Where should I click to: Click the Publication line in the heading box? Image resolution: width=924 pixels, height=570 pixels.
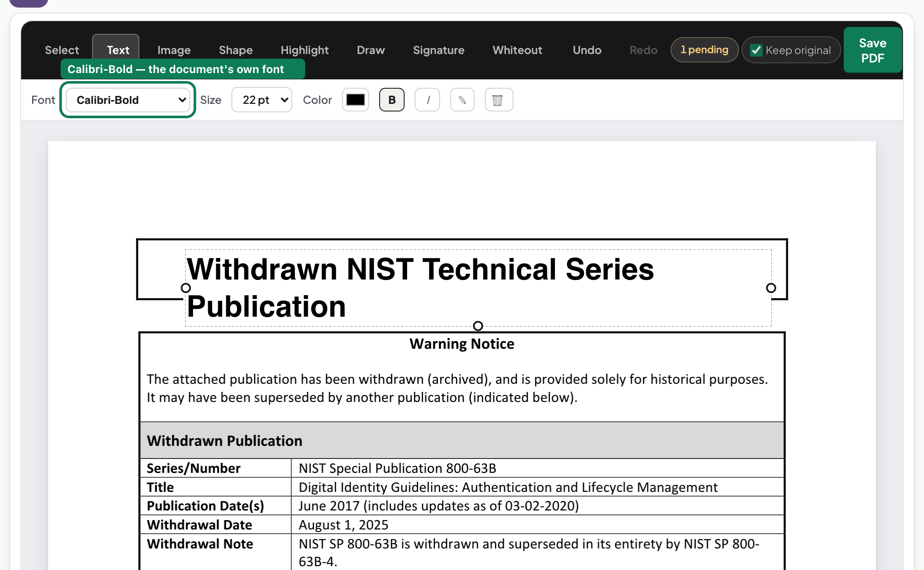click(x=266, y=306)
